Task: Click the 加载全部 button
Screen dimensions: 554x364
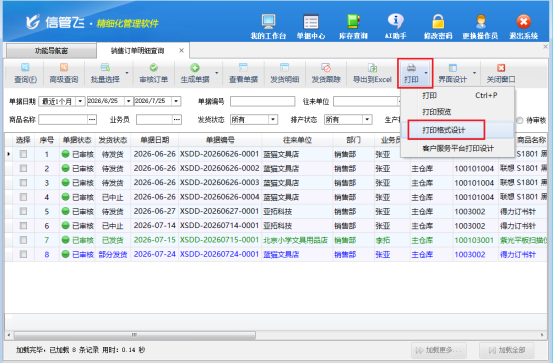Action: pyautogui.click(x=507, y=350)
